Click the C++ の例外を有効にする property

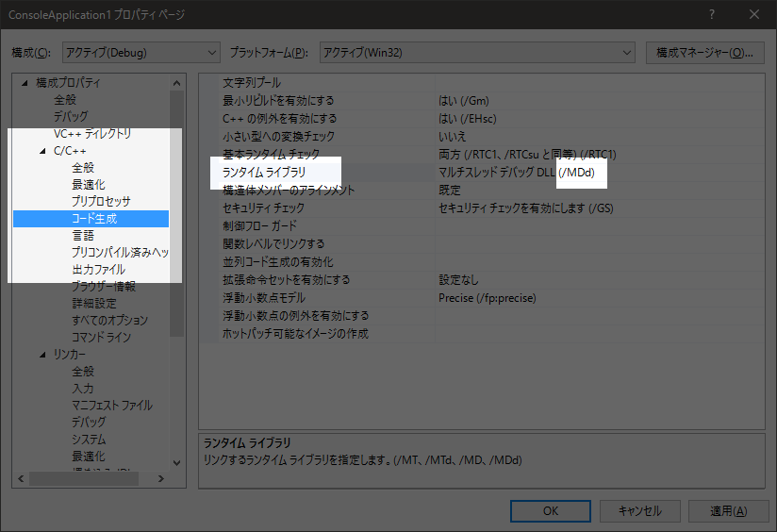coord(279,119)
